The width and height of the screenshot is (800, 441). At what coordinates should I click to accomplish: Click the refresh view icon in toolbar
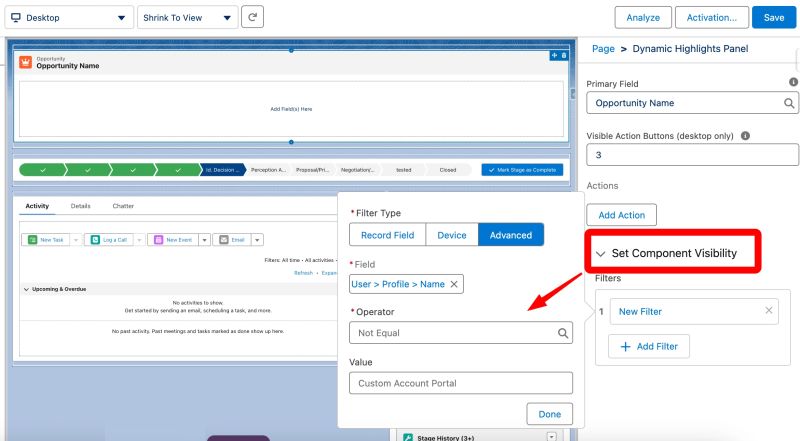252,17
